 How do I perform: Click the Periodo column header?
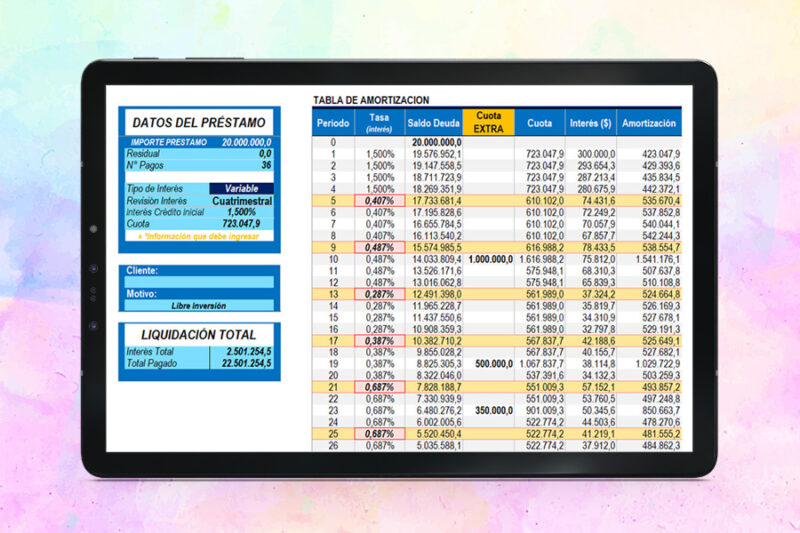coord(333,122)
